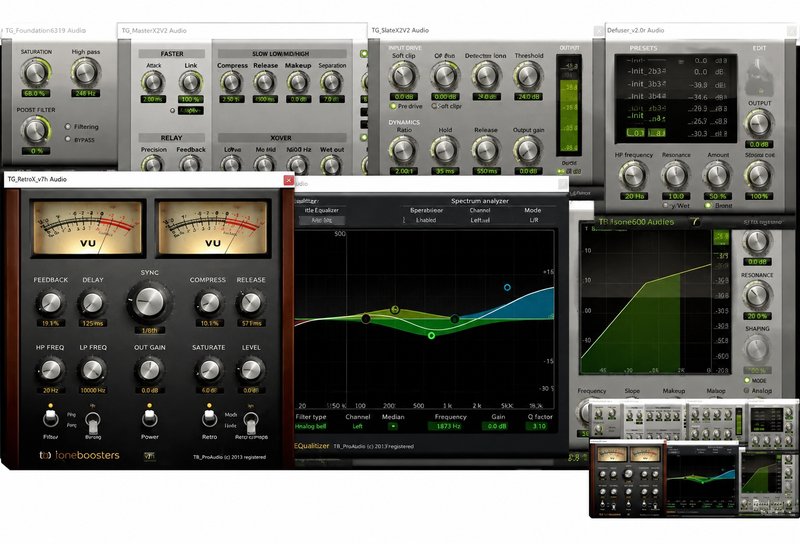Click the SHAPING knob in compressor
The image size is (800, 544).
click(x=757, y=349)
